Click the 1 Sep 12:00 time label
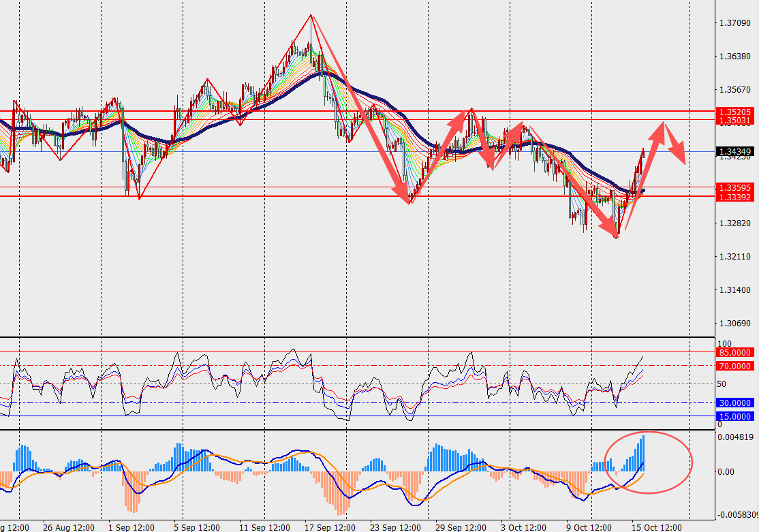Viewport: 759px width, 532px height. [x=131, y=527]
